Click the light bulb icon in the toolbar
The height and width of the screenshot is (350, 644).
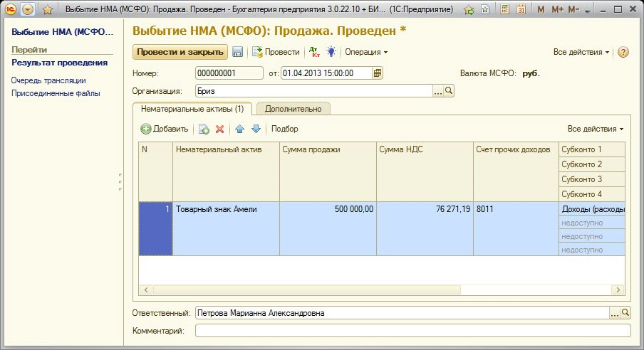click(331, 52)
